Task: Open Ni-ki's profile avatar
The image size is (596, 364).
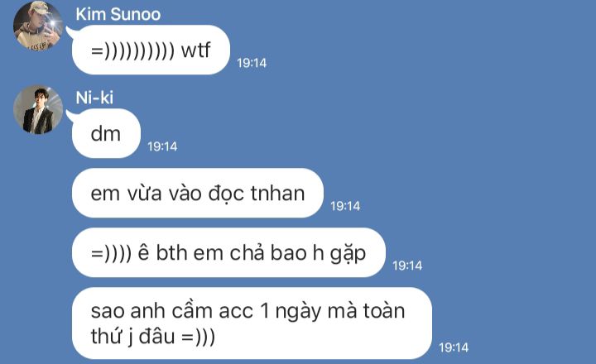Action: click(38, 109)
